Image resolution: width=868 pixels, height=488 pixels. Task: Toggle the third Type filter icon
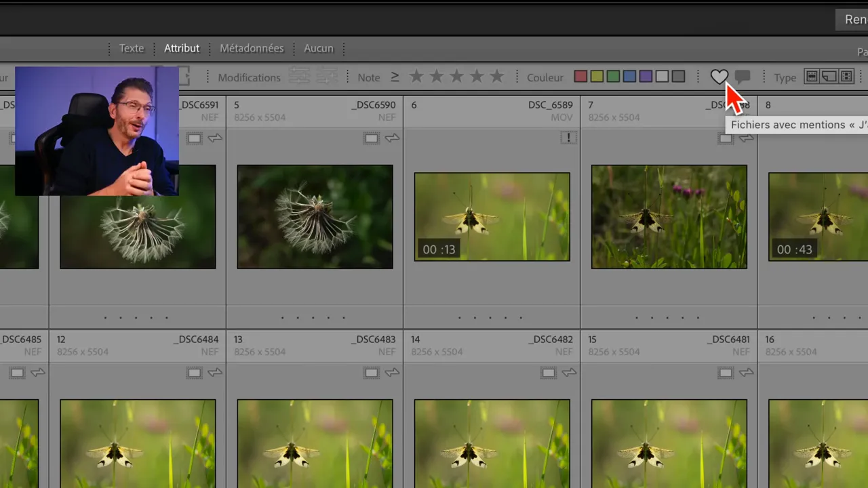click(x=846, y=77)
